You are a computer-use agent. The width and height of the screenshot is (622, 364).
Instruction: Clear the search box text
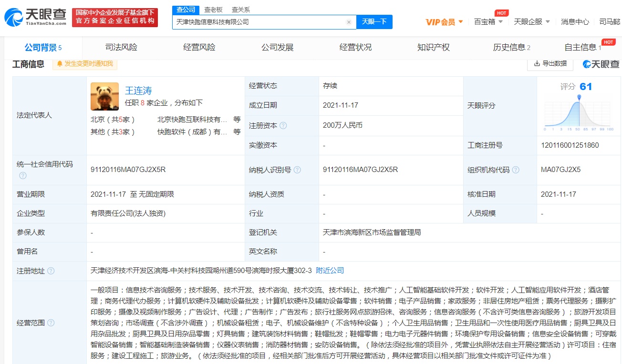click(349, 22)
